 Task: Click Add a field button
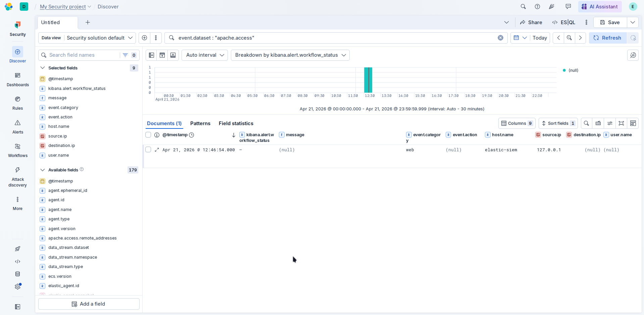pos(89,304)
